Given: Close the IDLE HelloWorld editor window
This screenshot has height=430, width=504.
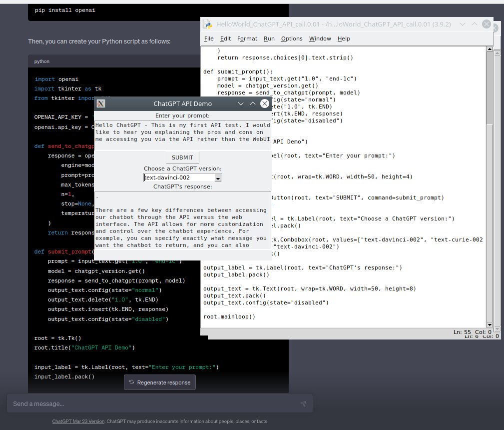Looking at the screenshot, I should click(x=487, y=24).
